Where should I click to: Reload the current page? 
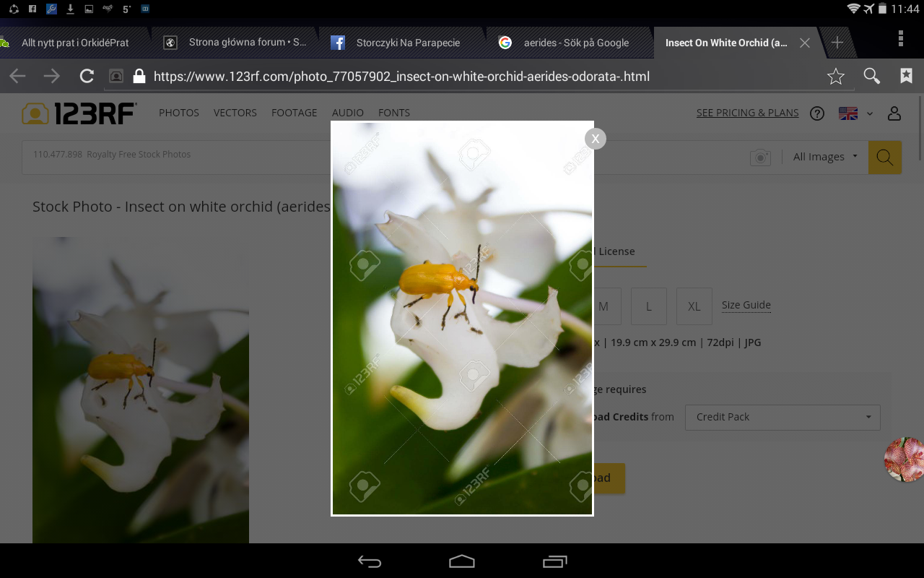point(87,77)
